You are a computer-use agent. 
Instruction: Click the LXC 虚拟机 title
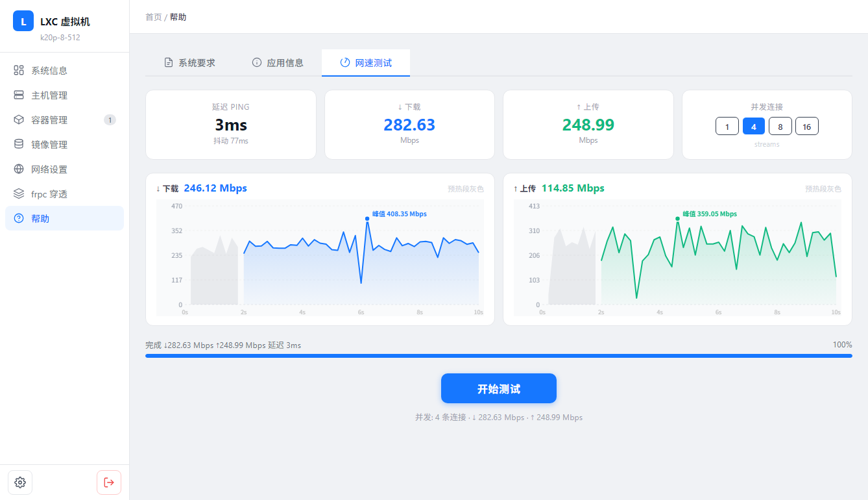65,22
